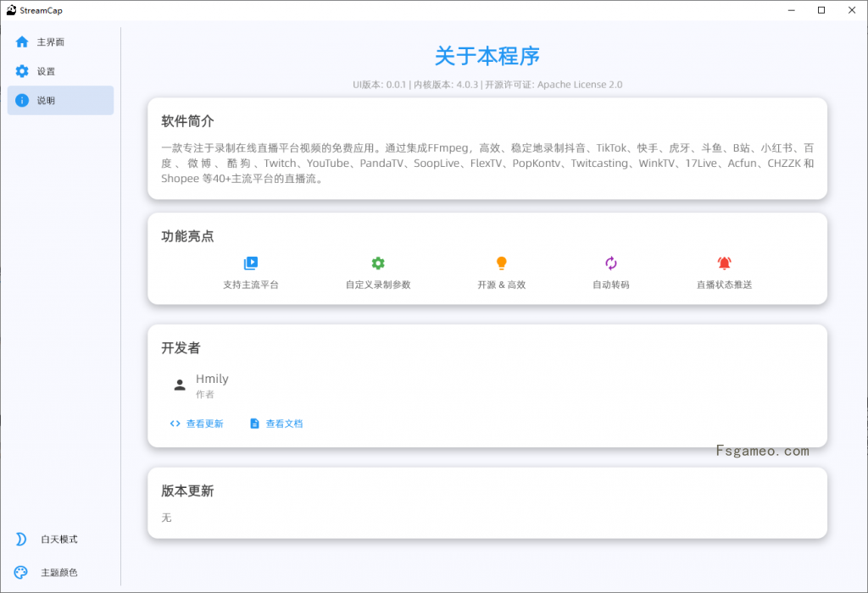Select the 说明 about page in the sidebar
868x593 pixels.
coord(60,101)
